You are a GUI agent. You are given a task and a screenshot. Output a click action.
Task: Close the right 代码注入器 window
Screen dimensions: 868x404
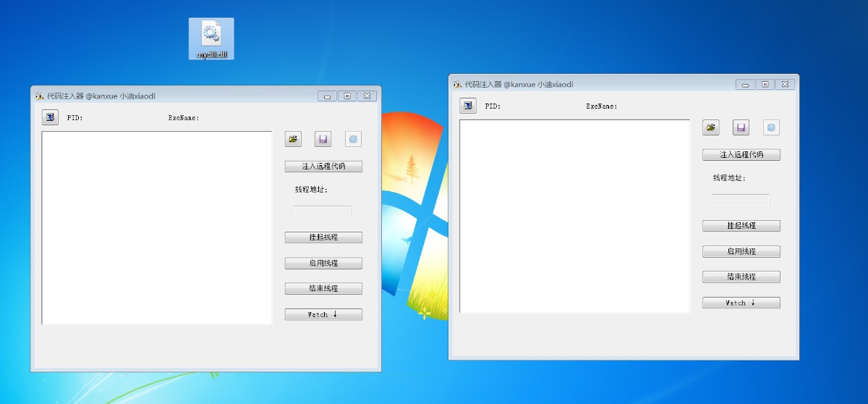785,85
